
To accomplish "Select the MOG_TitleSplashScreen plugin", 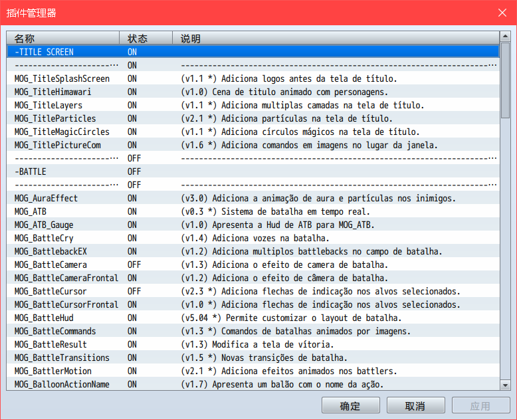I will click(253, 78).
